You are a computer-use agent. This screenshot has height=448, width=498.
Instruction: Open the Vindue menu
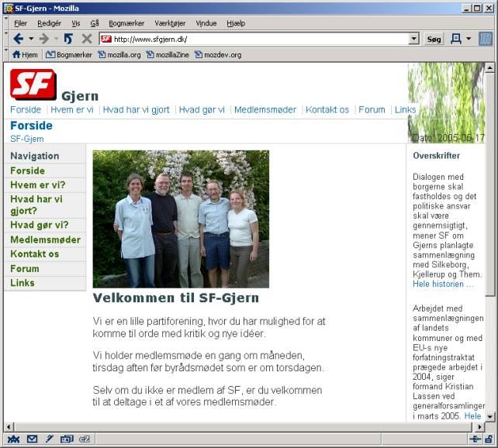pos(206,23)
